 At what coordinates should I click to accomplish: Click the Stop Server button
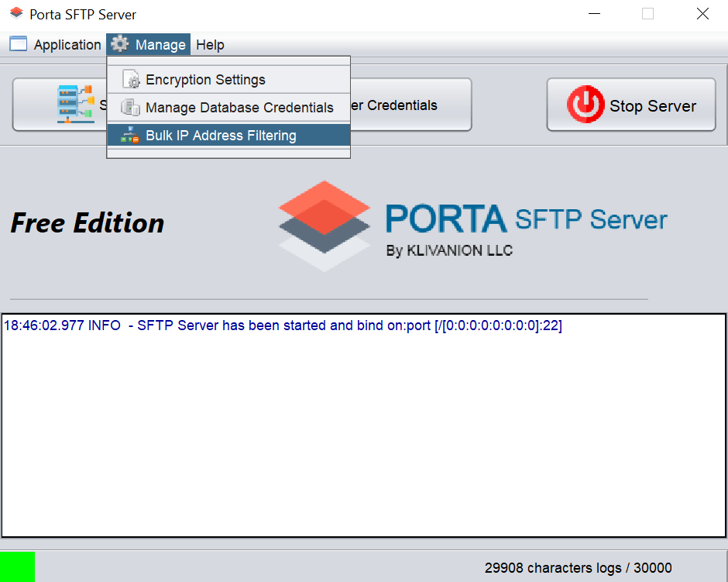click(631, 105)
